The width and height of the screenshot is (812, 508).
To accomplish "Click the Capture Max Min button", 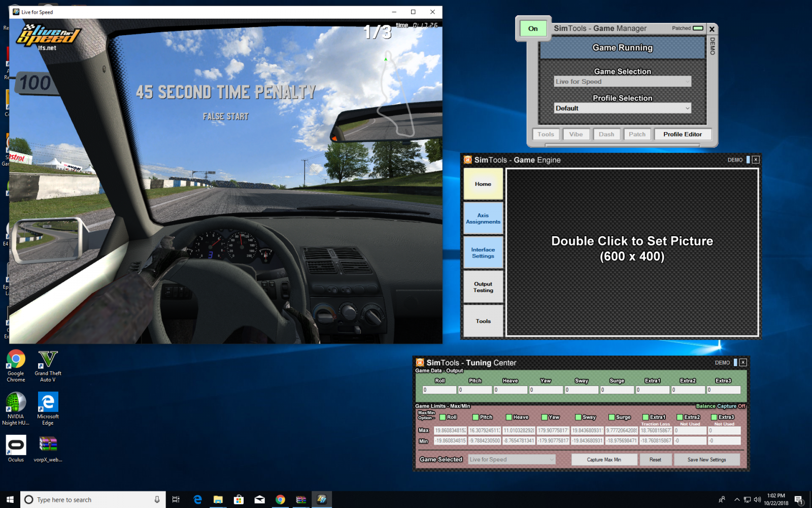I will click(x=604, y=459).
